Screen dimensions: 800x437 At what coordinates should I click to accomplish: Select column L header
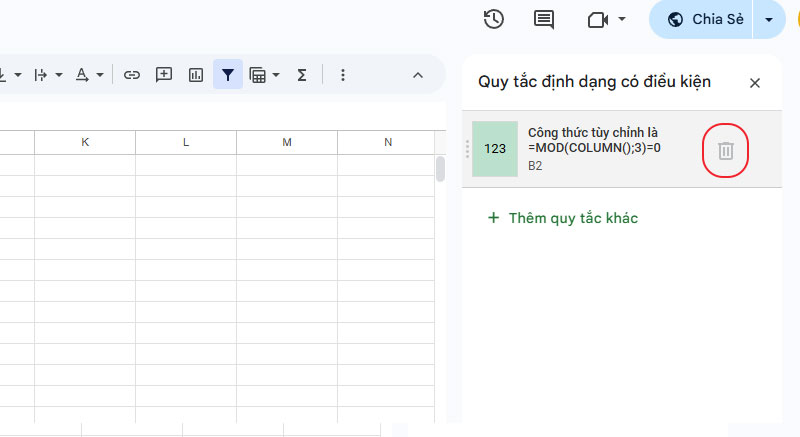pos(186,143)
